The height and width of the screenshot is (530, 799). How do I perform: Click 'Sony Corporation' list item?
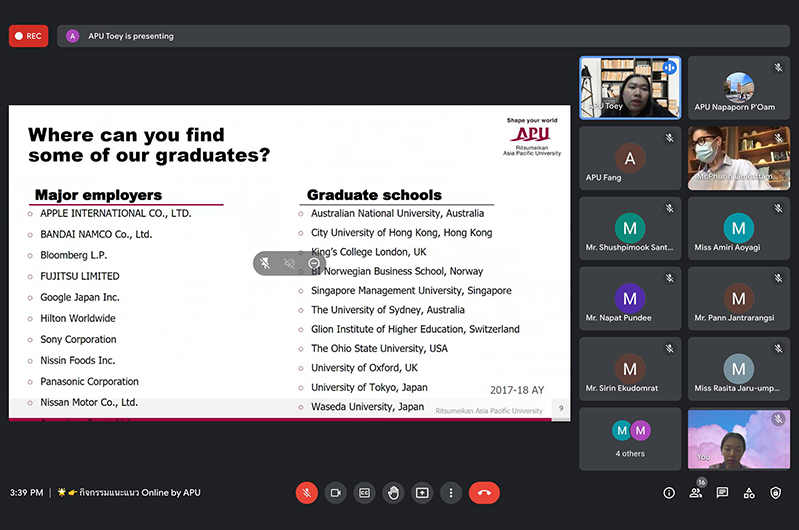[78, 339]
